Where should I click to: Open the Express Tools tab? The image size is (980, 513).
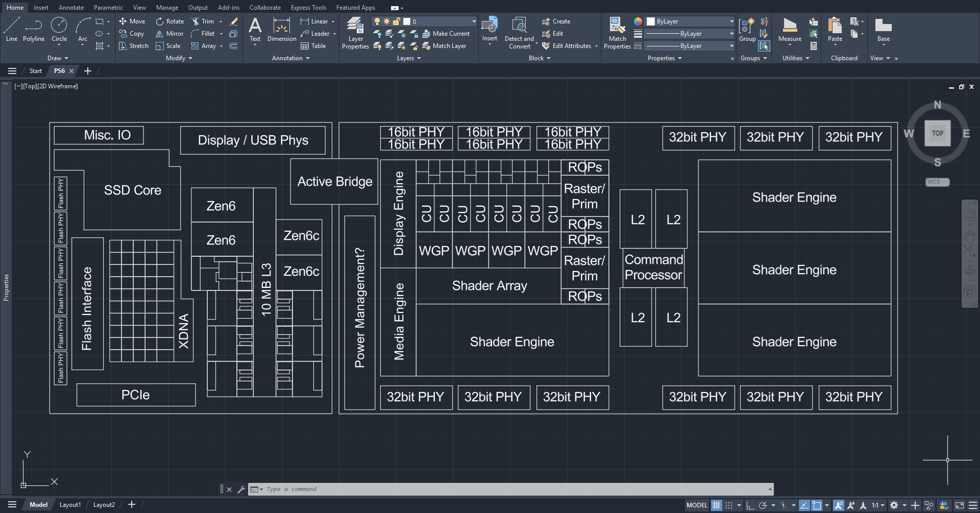tap(308, 8)
